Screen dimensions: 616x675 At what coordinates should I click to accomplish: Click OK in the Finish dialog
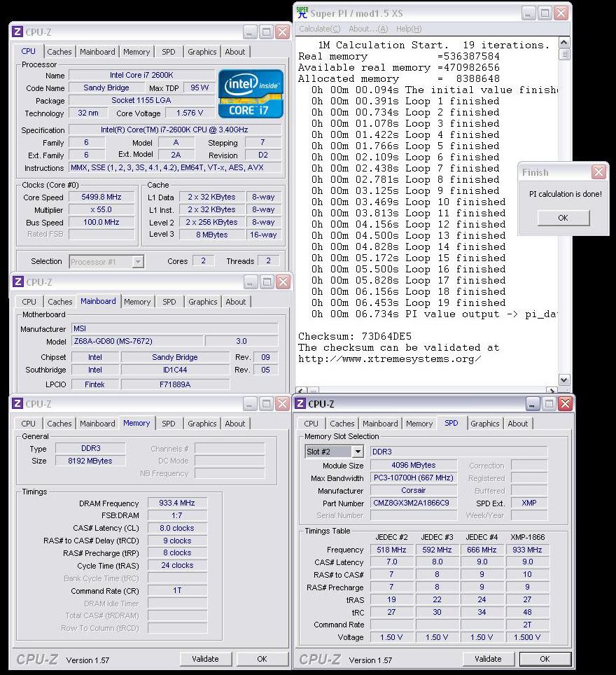562,218
